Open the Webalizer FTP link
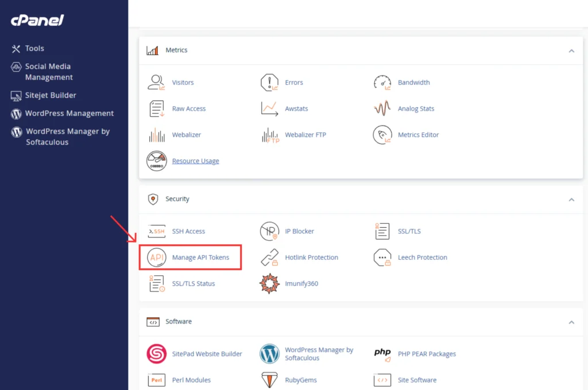The height and width of the screenshot is (390, 588). click(x=305, y=135)
